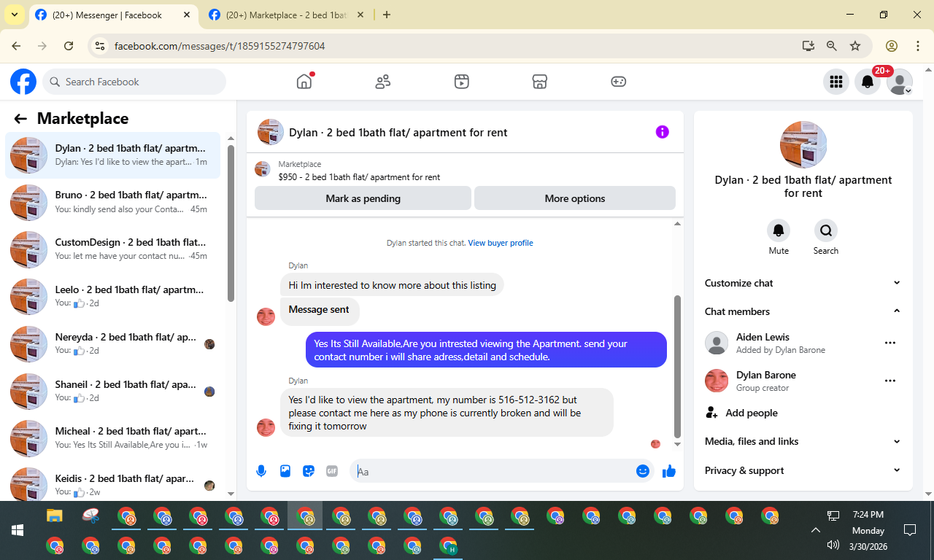Bookmark this page with star icon
The image size is (934, 560).
[x=855, y=46]
